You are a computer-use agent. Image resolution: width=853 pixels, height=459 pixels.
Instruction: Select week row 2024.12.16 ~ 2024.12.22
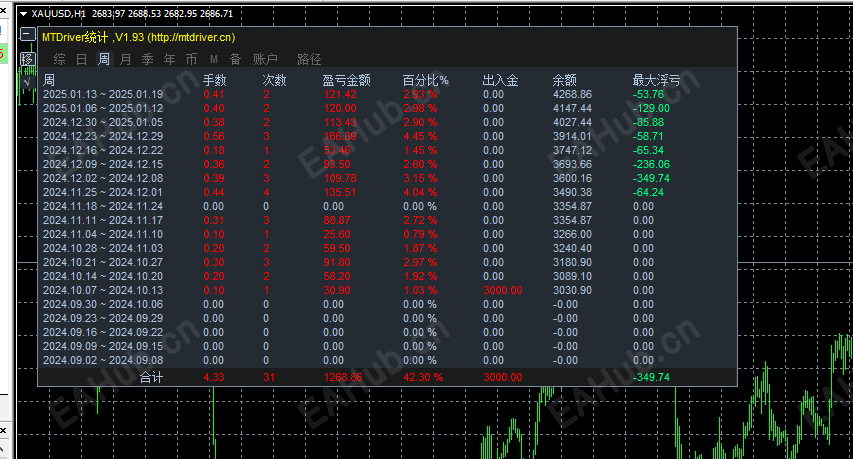387,150
